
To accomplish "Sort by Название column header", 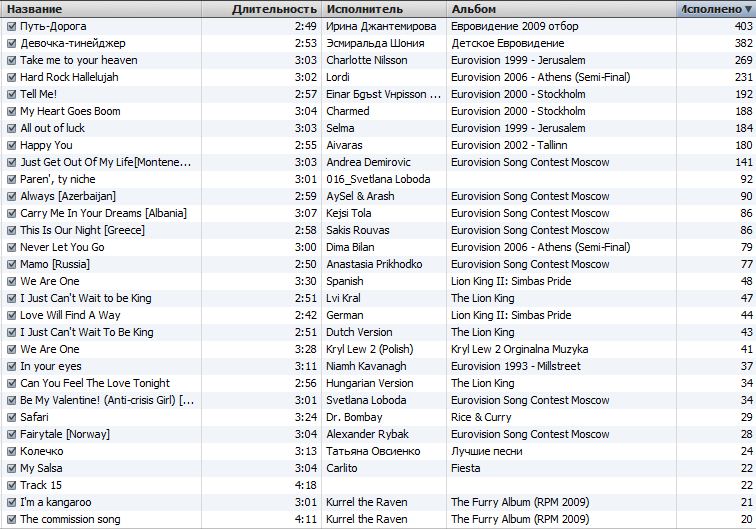I will click(101, 9).
